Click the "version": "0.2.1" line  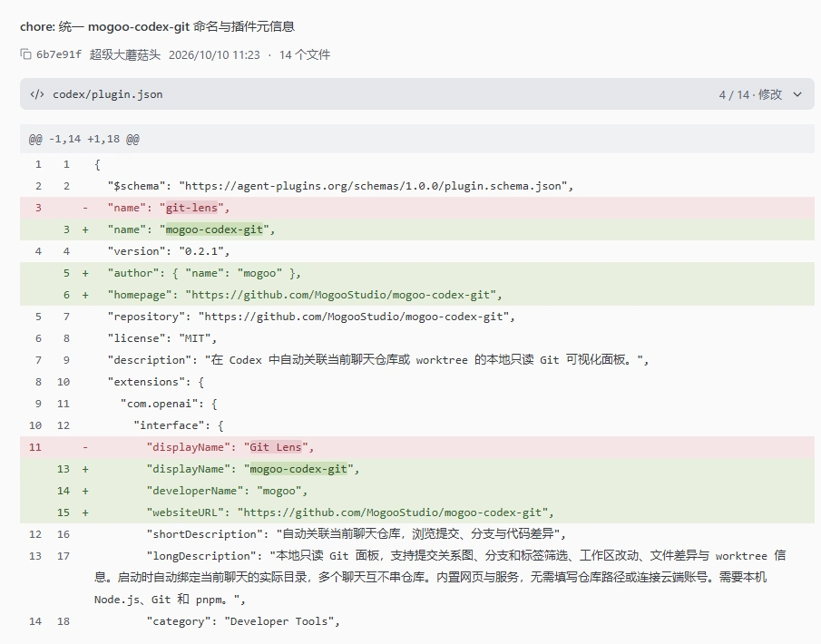[417, 251]
